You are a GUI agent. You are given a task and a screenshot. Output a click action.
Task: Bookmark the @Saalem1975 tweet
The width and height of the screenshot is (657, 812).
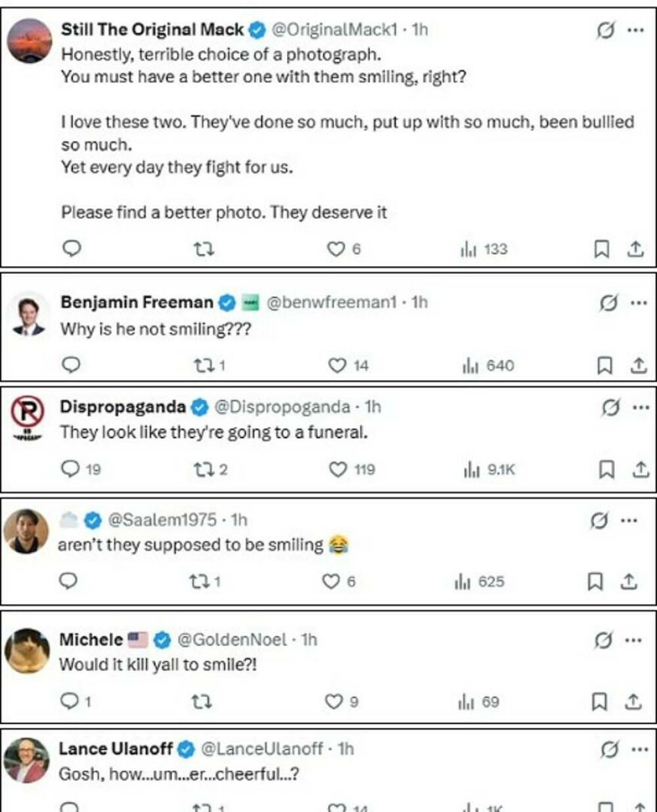click(595, 581)
